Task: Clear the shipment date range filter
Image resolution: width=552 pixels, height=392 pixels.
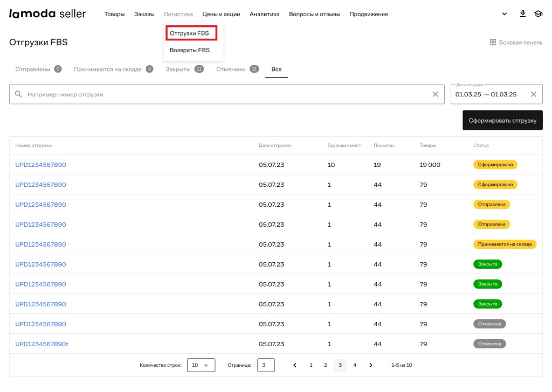Action: 534,94
